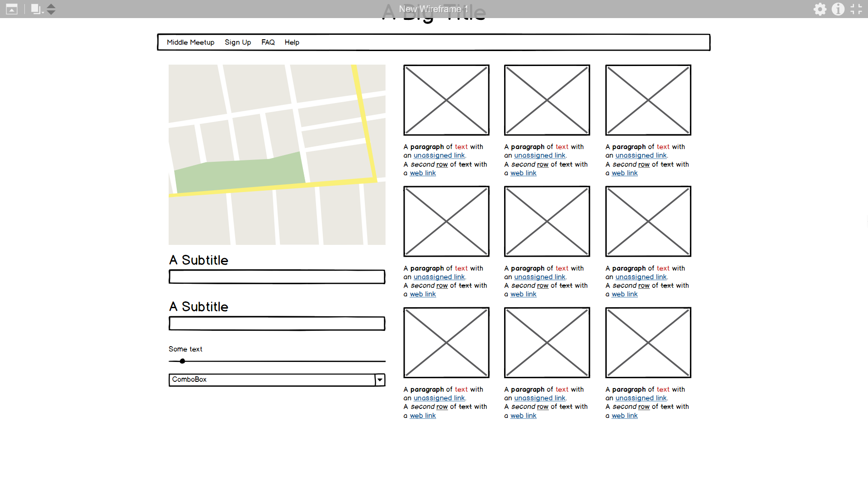This screenshot has height=488, width=868.
Task: Click the slider handle under Some text
Action: coord(182,361)
